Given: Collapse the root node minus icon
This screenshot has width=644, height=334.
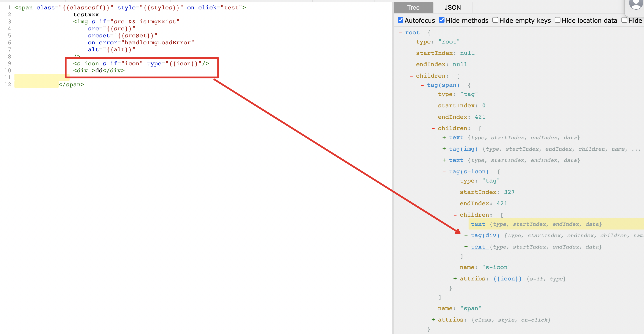Looking at the screenshot, I should [400, 33].
